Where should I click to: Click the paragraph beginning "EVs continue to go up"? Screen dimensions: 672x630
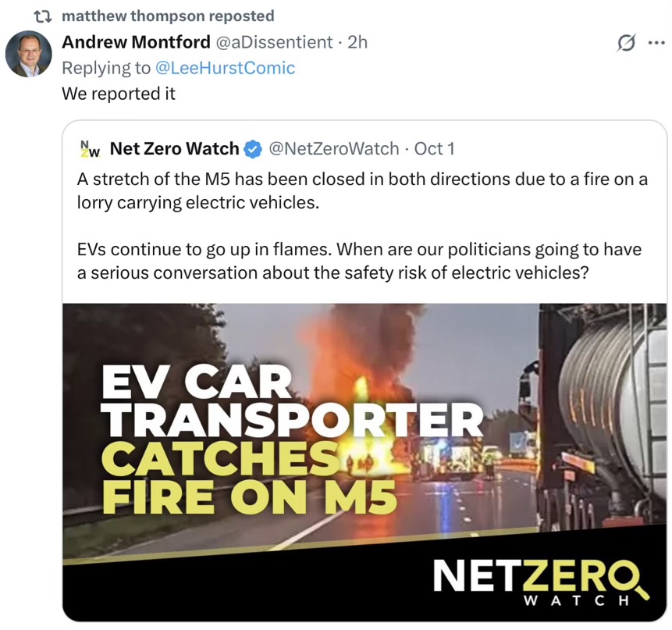pyautogui.click(x=359, y=261)
